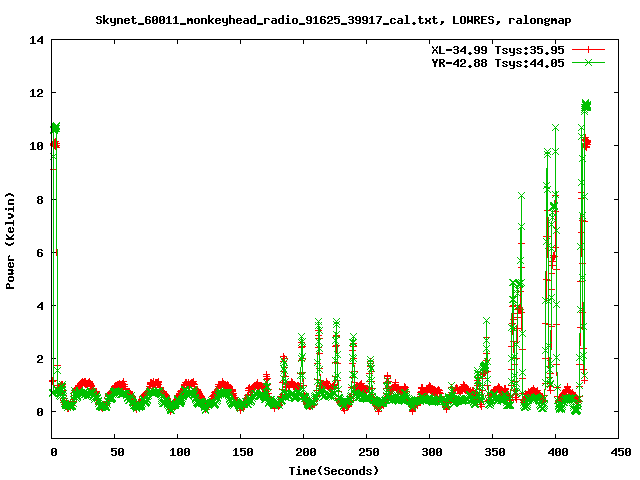
Task: Click the green YR legend line sample
Action: [588, 62]
